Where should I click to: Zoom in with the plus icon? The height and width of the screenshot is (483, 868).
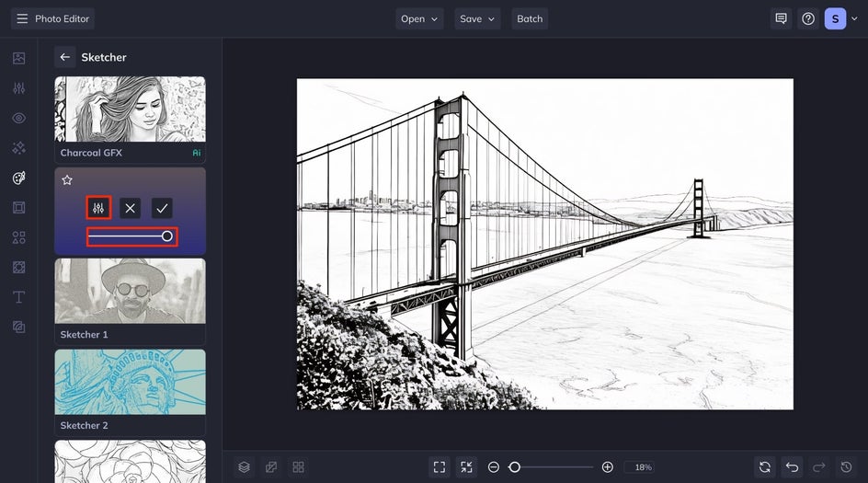pyautogui.click(x=607, y=467)
